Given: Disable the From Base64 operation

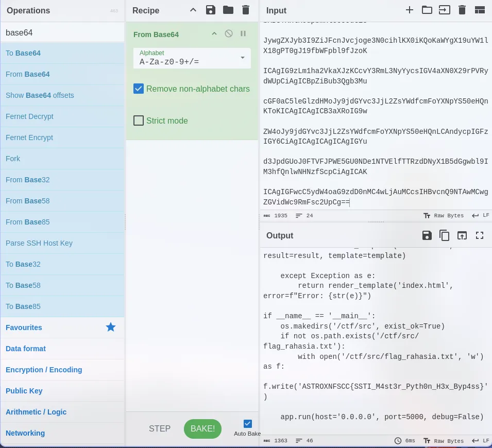Looking at the screenshot, I should (x=229, y=34).
